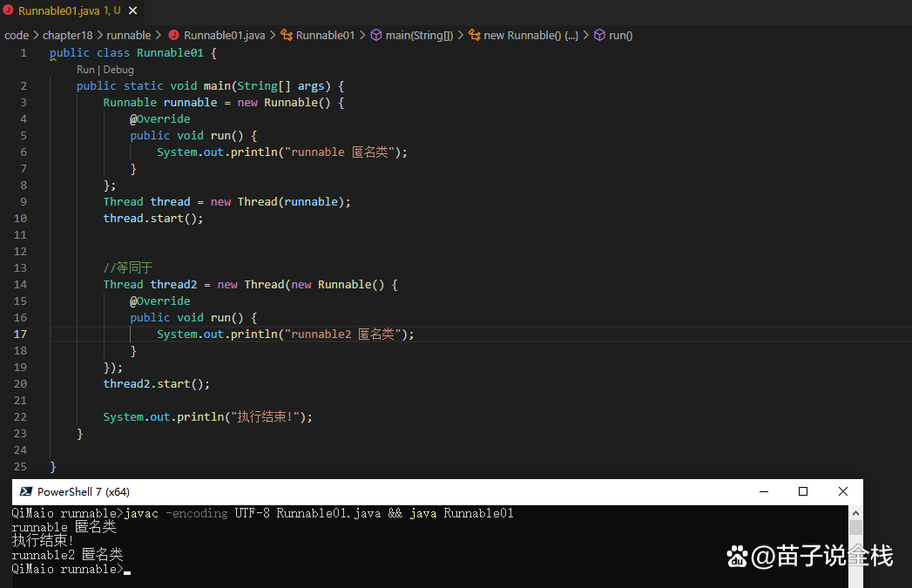
Task: Select the Runnable01.java editor tab
Action: pyautogui.click(x=61, y=11)
